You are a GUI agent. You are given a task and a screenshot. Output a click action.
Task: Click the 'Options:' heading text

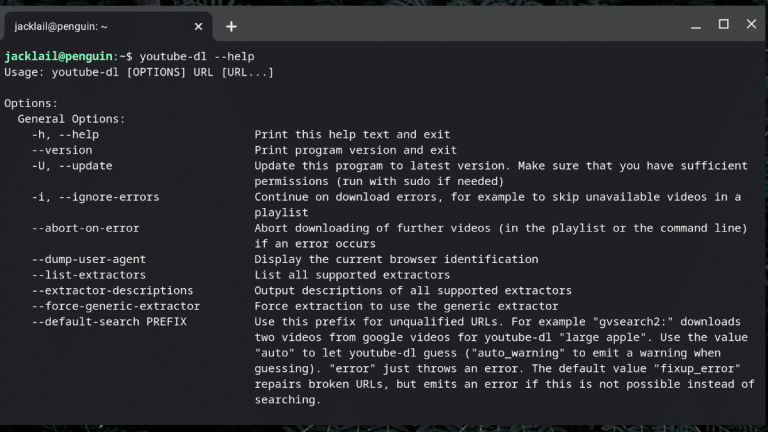[x=31, y=103]
